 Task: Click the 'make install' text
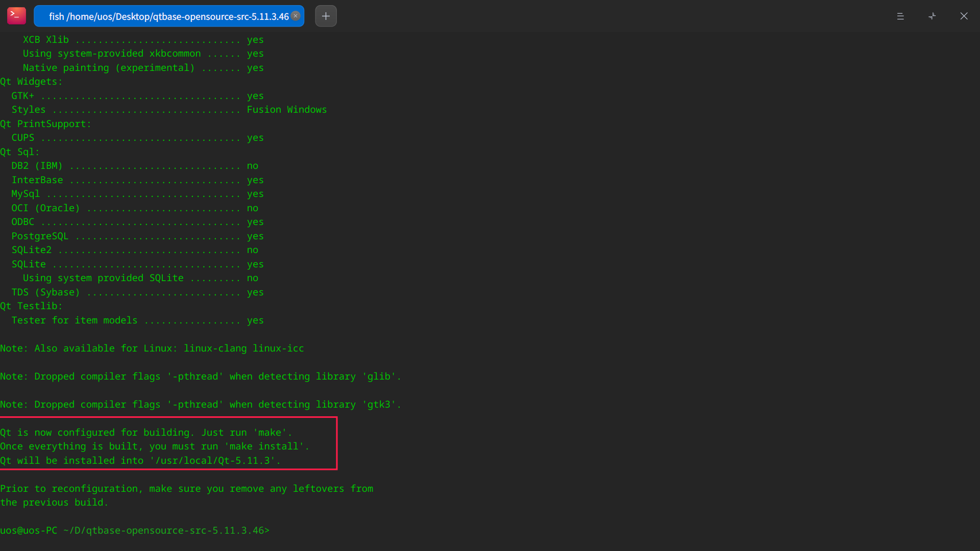264,446
